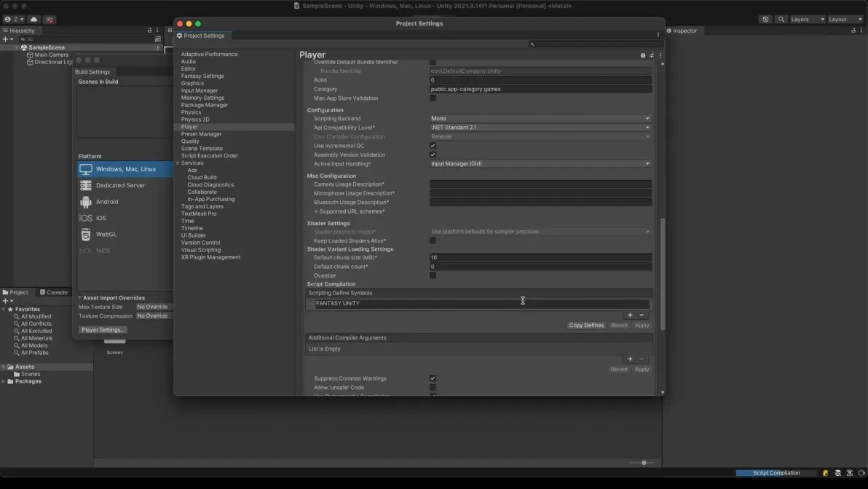Collapse the SampleScene hierarchy arrow
The height and width of the screenshot is (489, 868).
[17, 47]
